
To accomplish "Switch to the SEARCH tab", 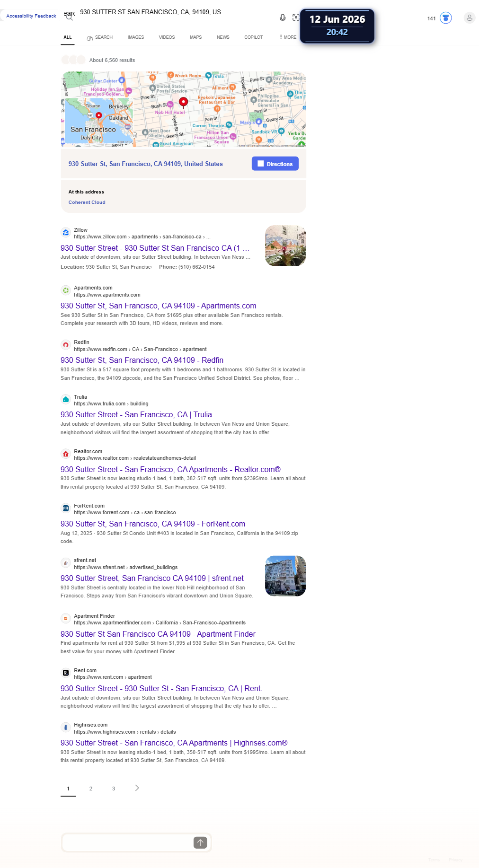I will tap(100, 37).
